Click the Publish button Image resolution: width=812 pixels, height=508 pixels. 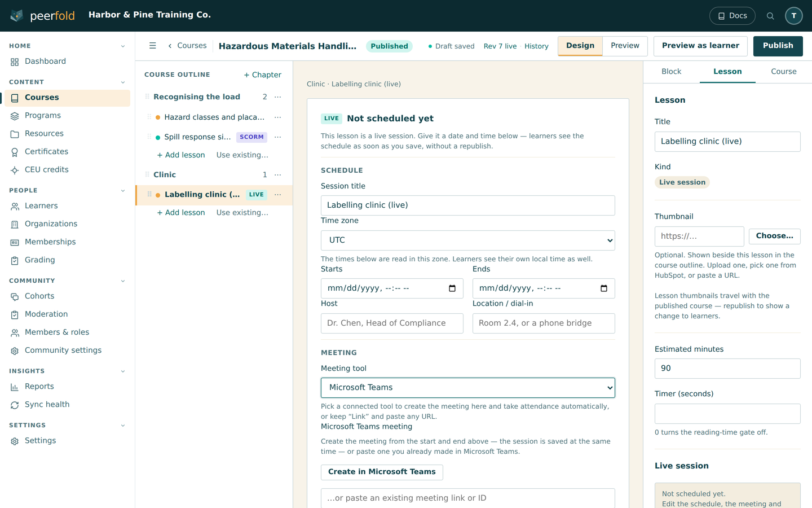(x=778, y=46)
